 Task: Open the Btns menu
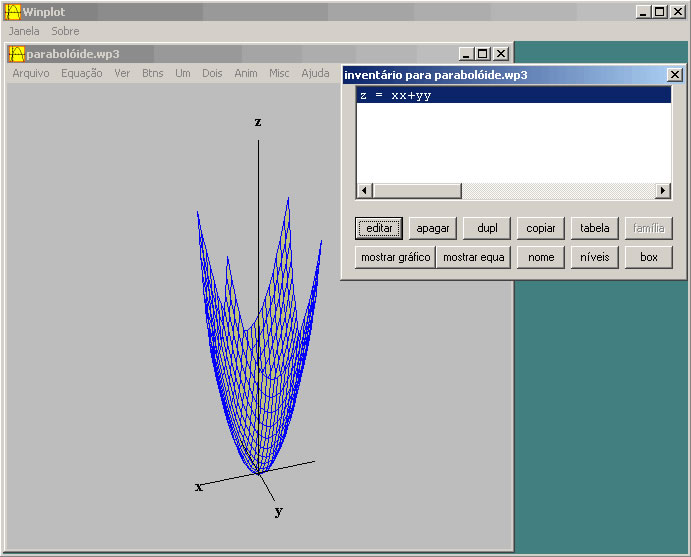pos(152,73)
